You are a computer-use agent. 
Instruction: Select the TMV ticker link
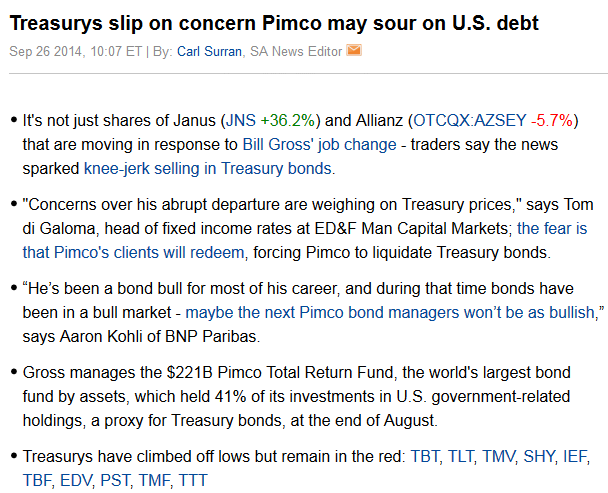tap(499, 457)
